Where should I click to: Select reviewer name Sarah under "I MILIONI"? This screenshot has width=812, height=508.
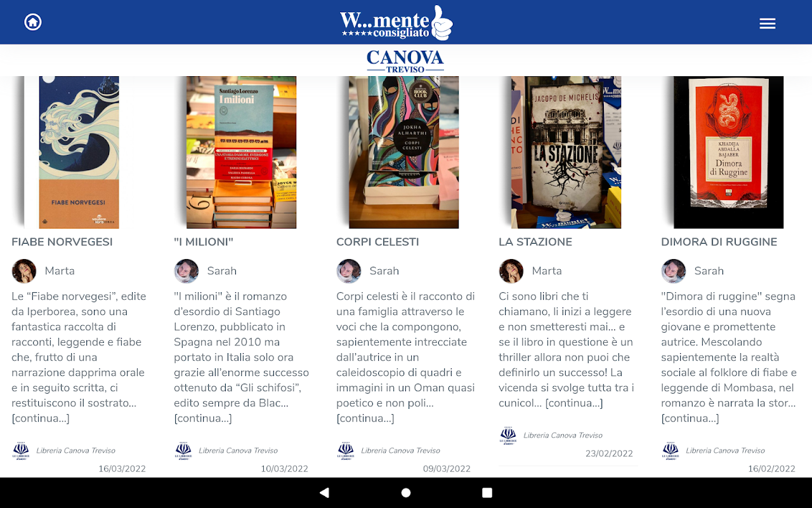pos(222,271)
